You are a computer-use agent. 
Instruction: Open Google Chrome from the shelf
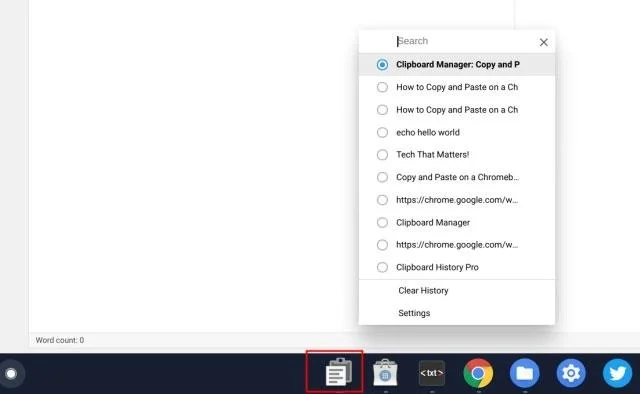click(478, 373)
